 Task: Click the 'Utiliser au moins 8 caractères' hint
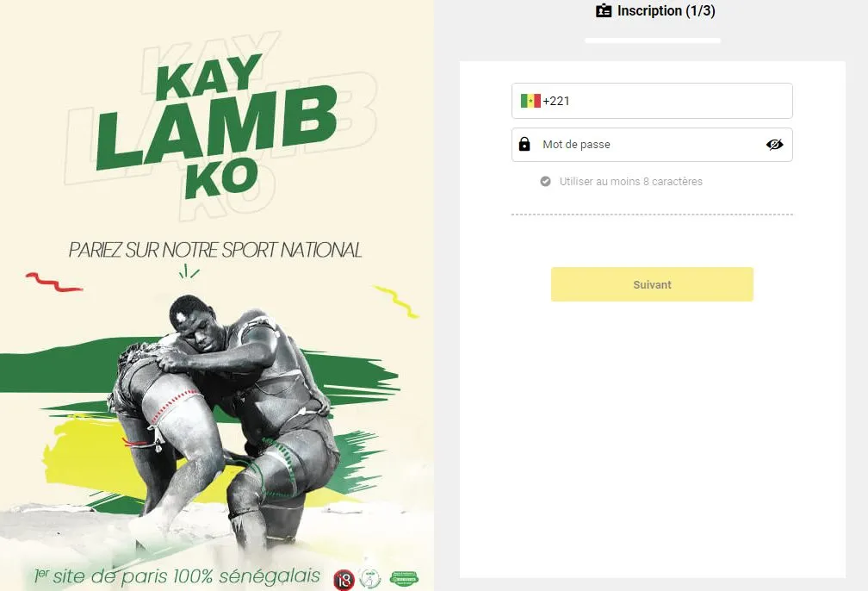(630, 181)
